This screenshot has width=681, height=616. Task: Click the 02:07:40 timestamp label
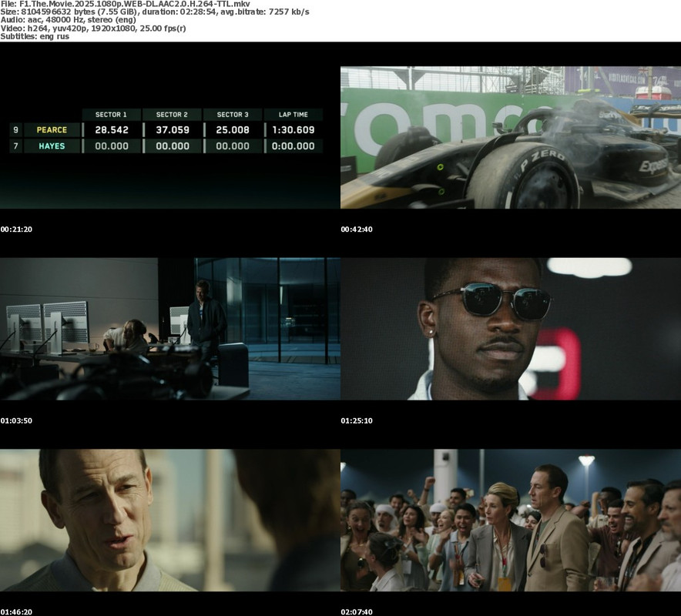tap(357, 612)
